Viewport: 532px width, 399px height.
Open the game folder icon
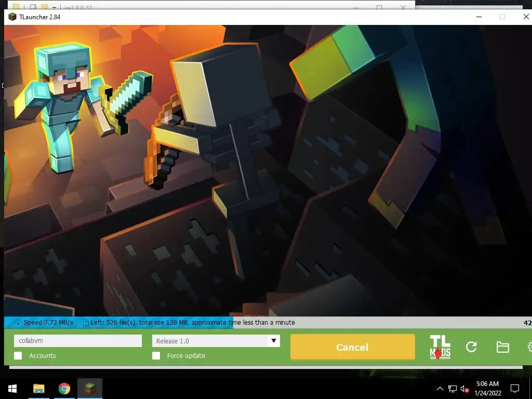click(502, 347)
